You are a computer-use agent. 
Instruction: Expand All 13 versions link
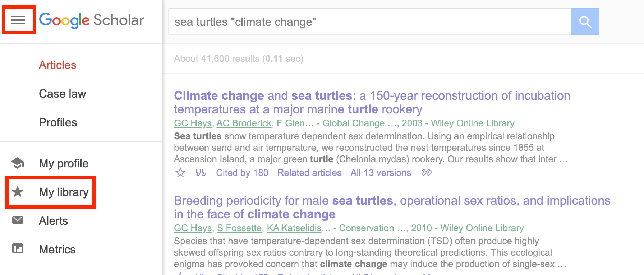(x=381, y=173)
